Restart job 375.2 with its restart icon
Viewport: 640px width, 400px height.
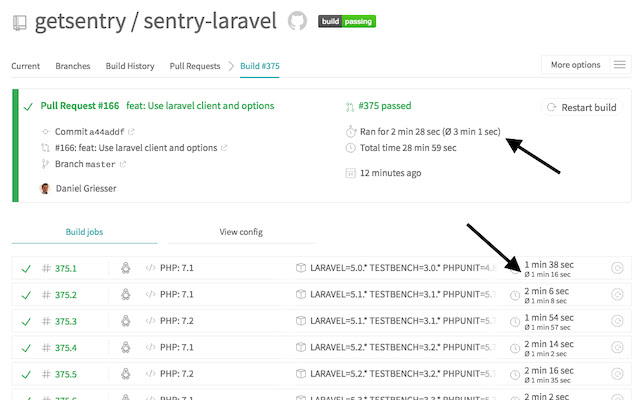[617, 294]
